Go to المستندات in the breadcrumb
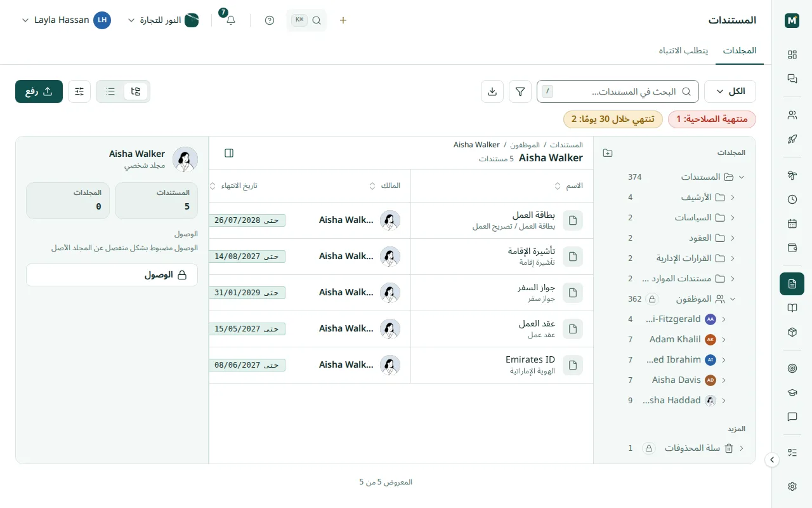812x508 pixels. 566,145
